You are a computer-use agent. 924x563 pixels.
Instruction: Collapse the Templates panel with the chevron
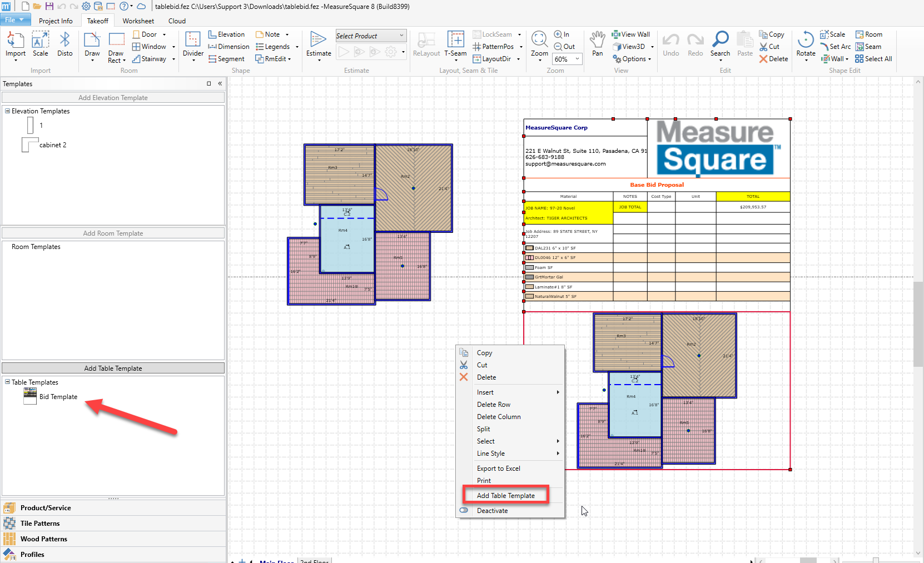click(220, 84)
